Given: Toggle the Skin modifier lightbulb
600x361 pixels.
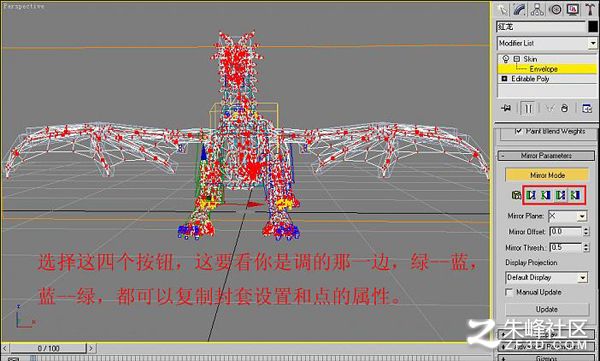Looking at the screenshot, I should click(x=506, y=59).
